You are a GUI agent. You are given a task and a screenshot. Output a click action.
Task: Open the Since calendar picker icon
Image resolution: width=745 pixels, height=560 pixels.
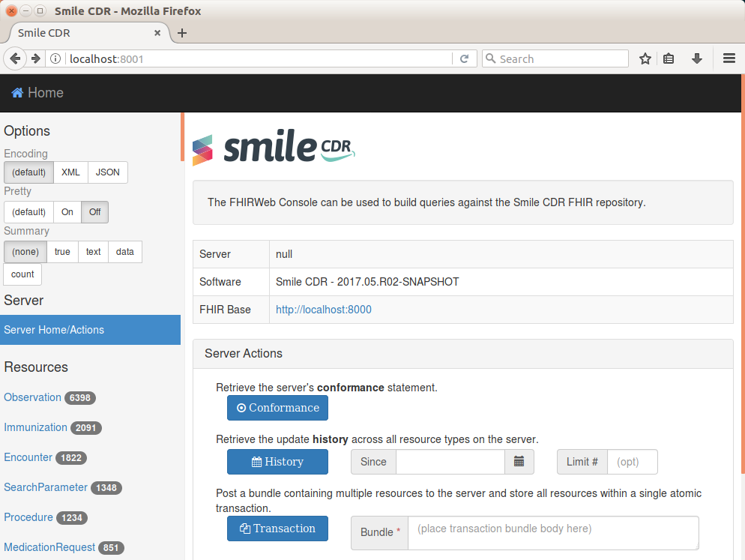tap(519, 462)
